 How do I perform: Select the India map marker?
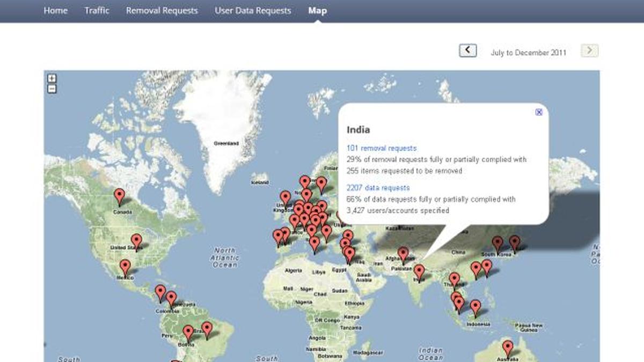tap(419, 271)
